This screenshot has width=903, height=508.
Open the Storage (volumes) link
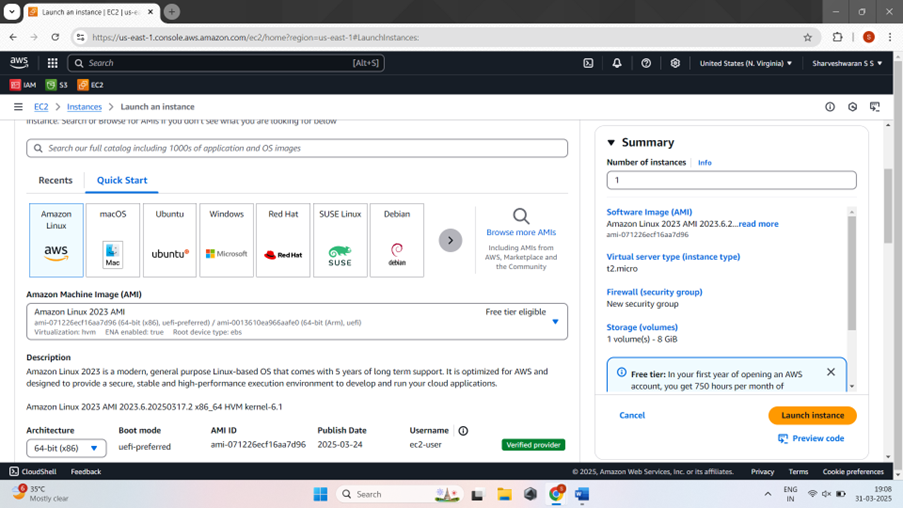point(642,327)
